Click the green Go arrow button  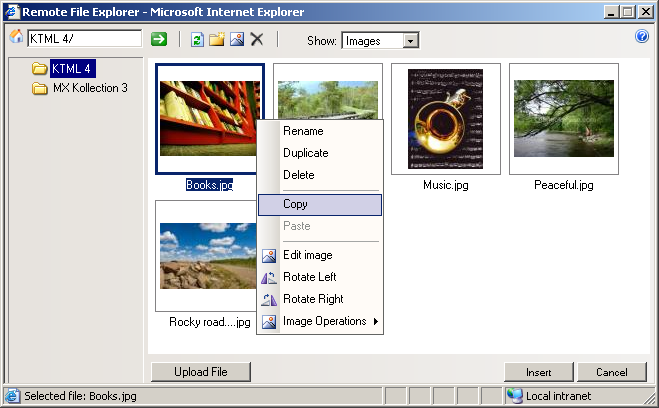click(159, 39)
